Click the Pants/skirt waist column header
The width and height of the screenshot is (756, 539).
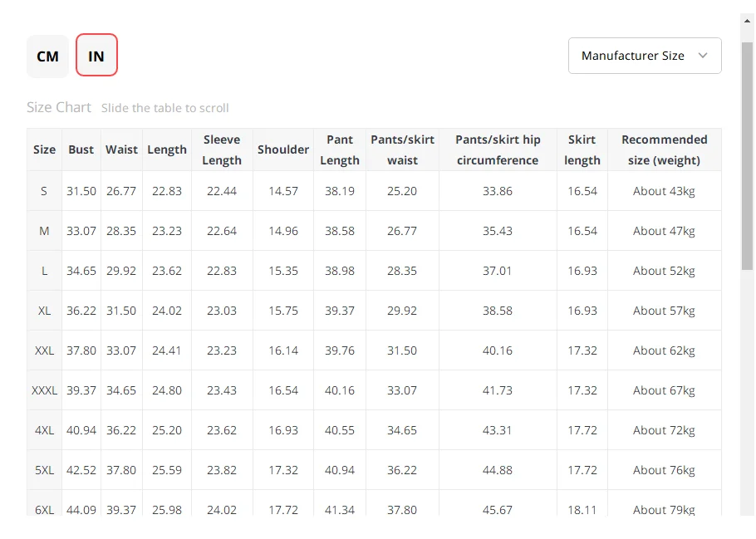pyautogui.click(x=402, y=150)
